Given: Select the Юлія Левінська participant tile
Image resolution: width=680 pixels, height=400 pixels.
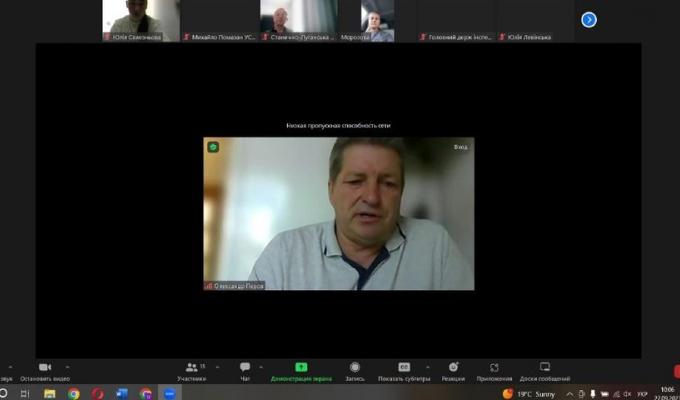Looking at the screenshot, I should tap(536, 20).
